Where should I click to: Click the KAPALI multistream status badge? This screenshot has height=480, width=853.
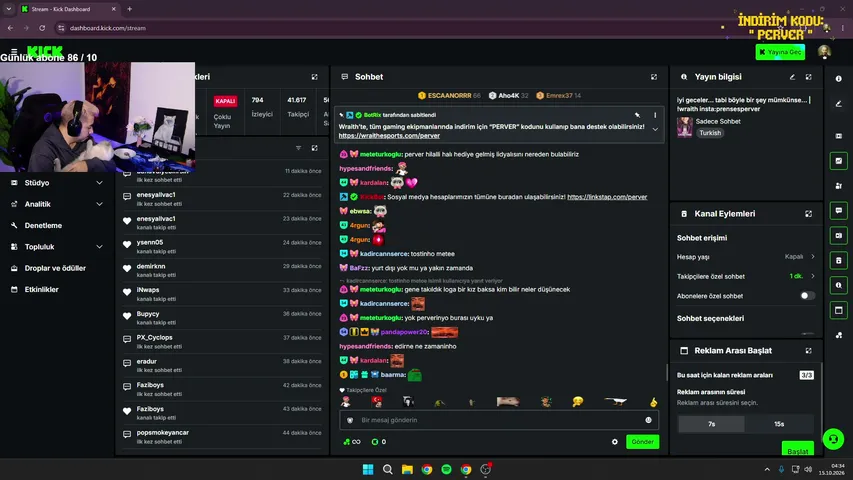click(x=225, y=101)
